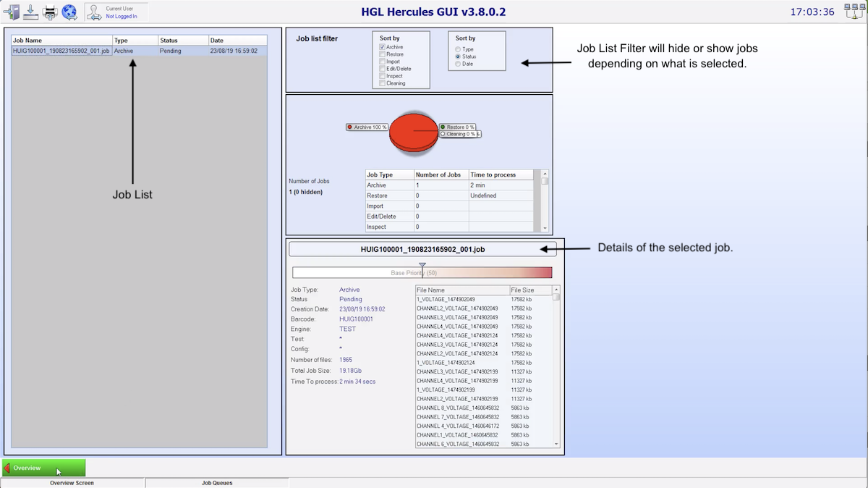This screenshot has height=488, width=868.
Task: Select the Inspect row in job type table
Action: [449, 227]
